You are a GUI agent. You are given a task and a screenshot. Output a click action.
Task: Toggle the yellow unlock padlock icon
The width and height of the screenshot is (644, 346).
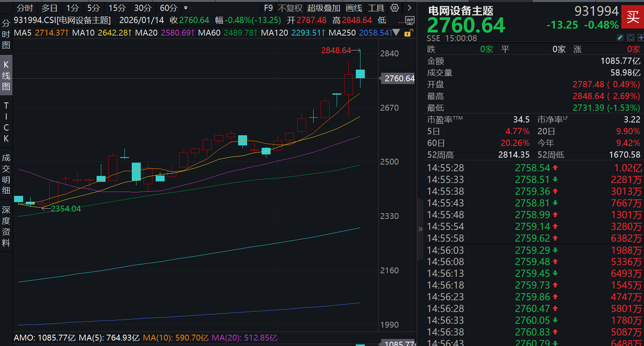408,33
